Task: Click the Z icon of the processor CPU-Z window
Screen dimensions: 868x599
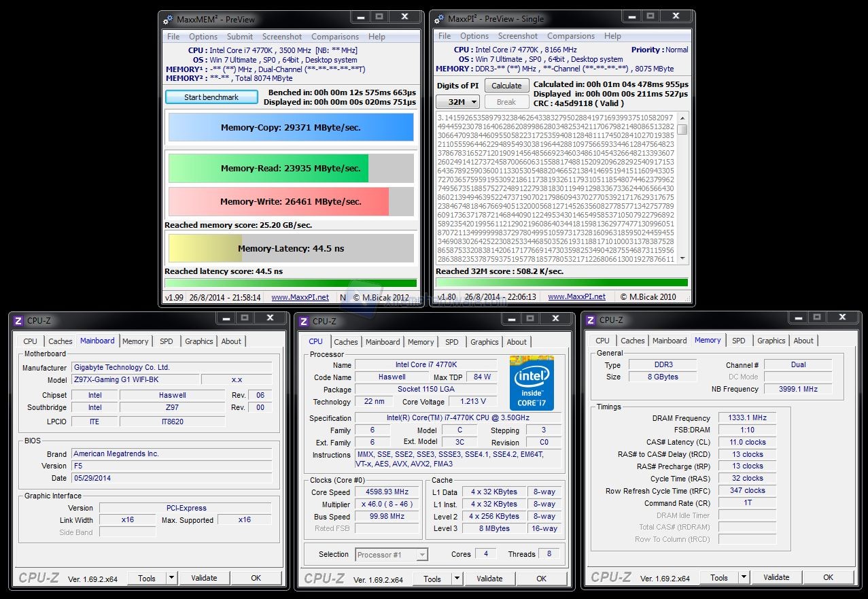Action: 304,321
